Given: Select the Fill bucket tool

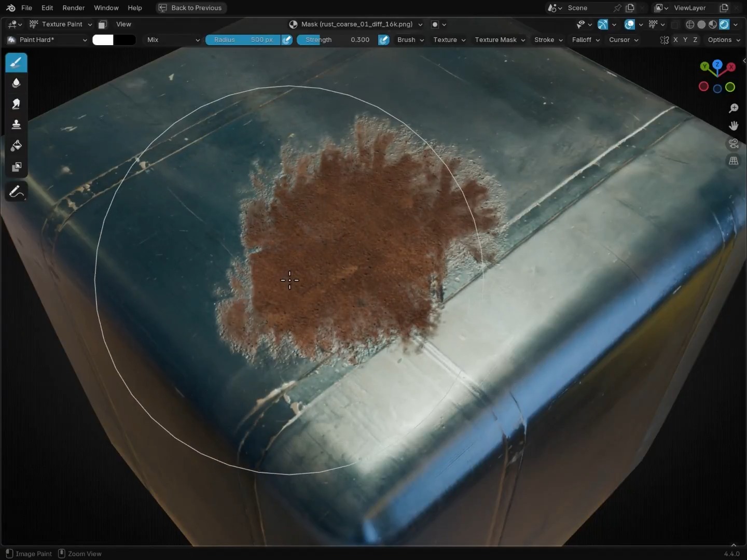Looking at the screenshot, I should [x=16, y=146].
